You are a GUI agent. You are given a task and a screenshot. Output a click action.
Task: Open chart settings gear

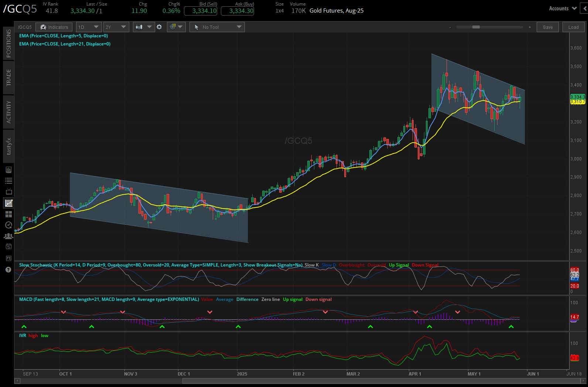click(x=159, y=27)
